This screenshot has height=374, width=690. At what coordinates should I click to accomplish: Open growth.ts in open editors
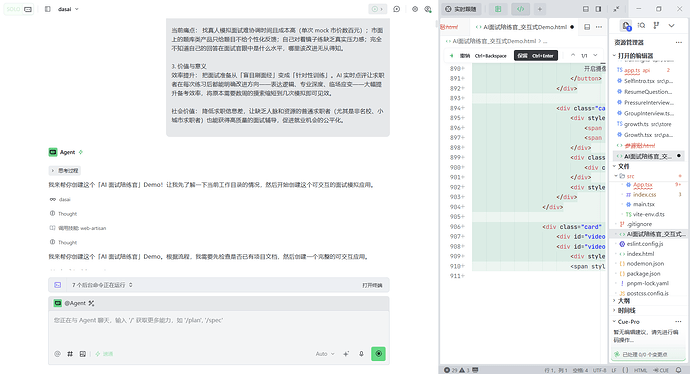(x=647, y=124)
